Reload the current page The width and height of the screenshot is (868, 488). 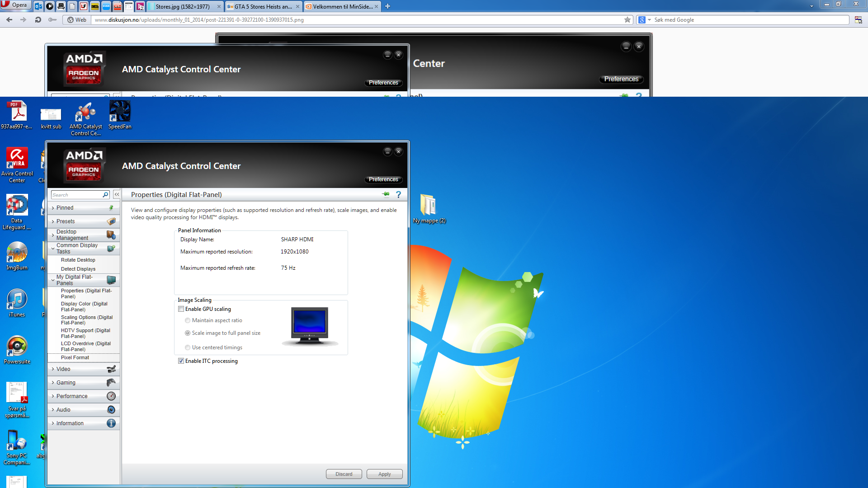38,19
